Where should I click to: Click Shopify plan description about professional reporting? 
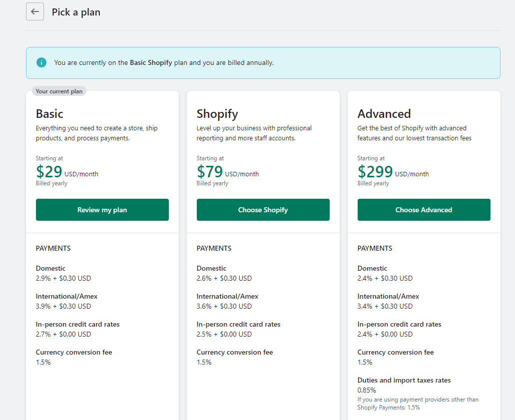pyautogui.click(x=254, y=133)
